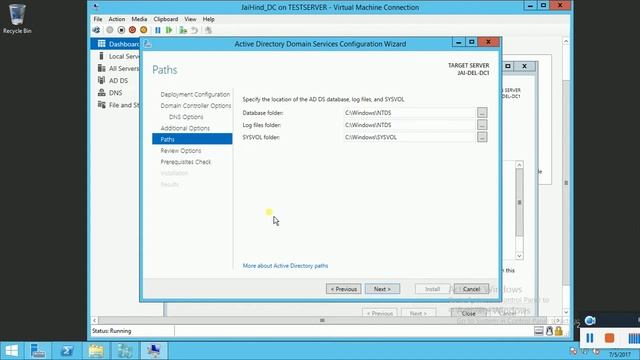
Task: Open File Explorer from the taskbar
Action: pos(96,351)
